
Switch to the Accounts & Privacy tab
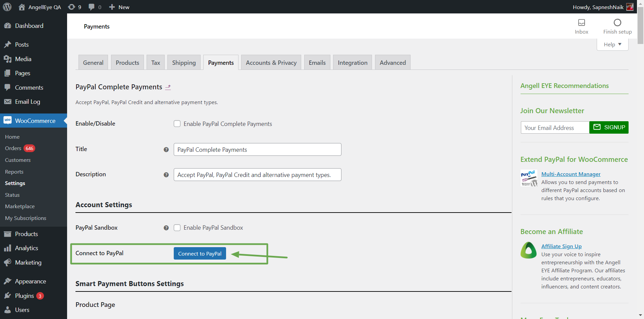271,62
